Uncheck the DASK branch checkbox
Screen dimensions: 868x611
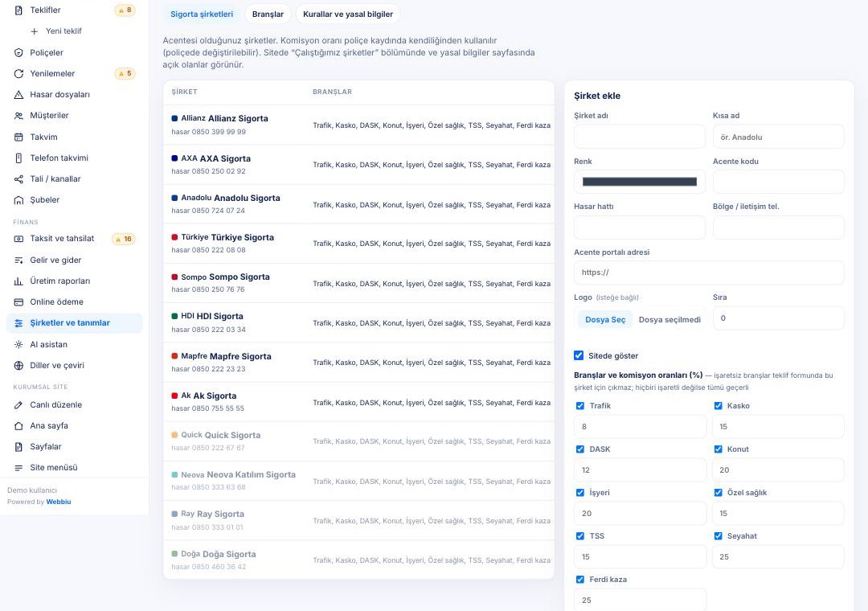(580, 449)
